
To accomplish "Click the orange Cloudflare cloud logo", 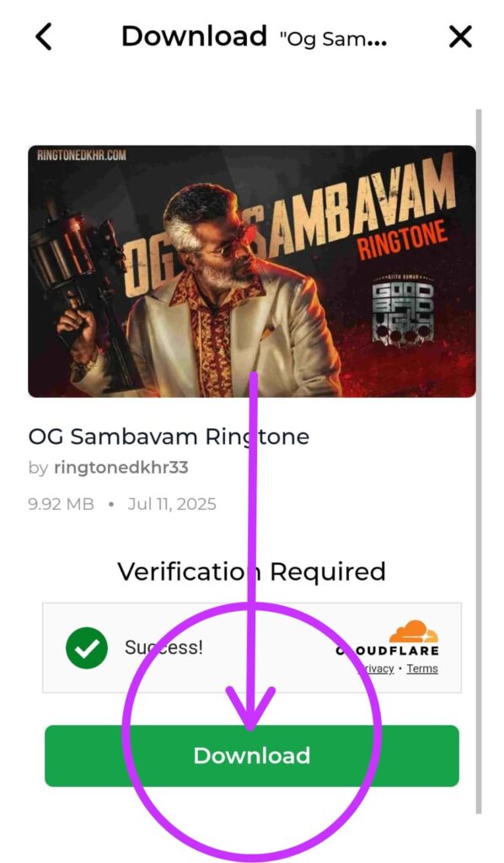I will point(414,631).
